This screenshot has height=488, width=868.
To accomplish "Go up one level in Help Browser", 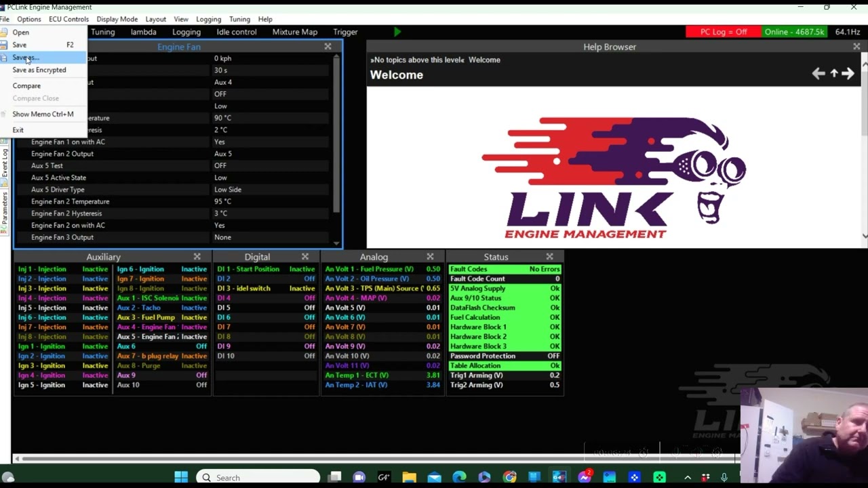I will point(834,74).
